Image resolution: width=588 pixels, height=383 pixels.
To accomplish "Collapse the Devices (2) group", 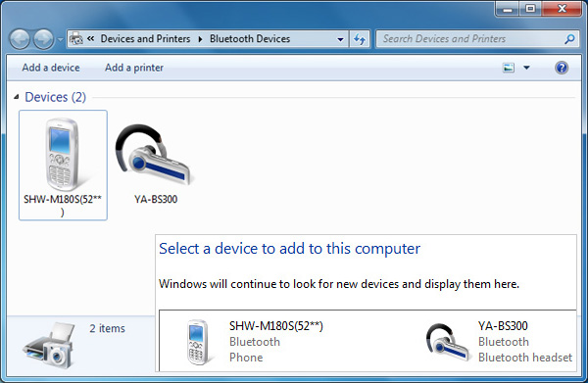I will click(16, 97).
